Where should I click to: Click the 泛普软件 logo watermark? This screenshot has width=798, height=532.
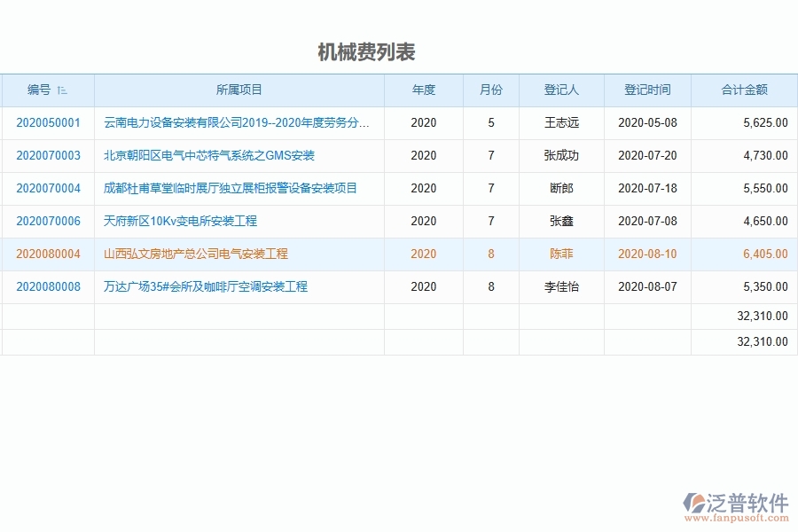(734, 500)
